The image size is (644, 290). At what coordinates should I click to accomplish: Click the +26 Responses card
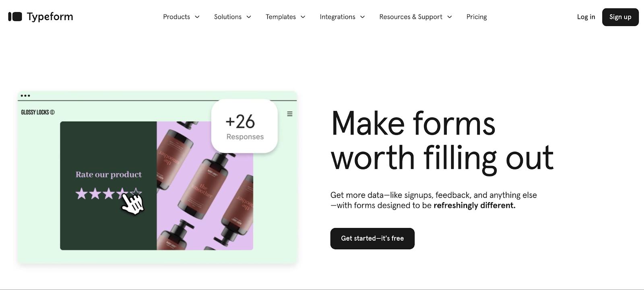pyautogui.click(x=244, y=126)
